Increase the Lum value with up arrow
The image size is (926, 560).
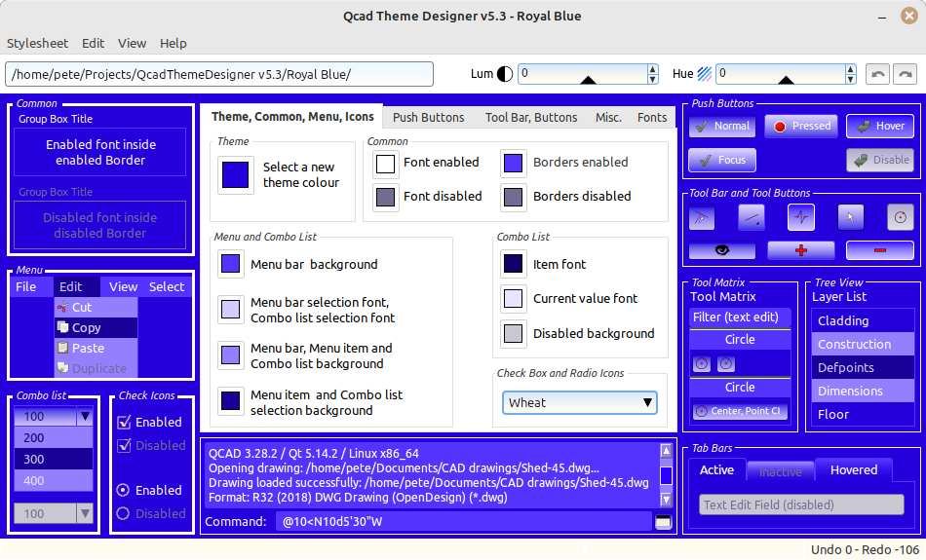click(652, 69)
